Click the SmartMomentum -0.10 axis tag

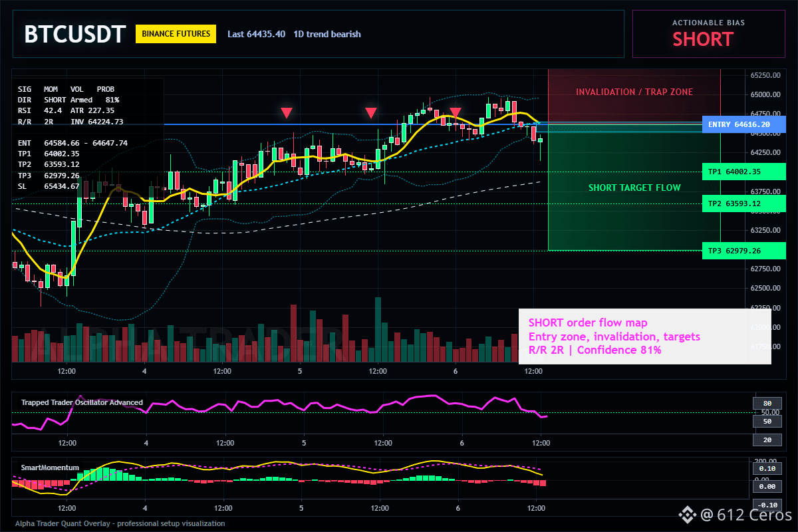pyautogui.click(x=767, y=505)
